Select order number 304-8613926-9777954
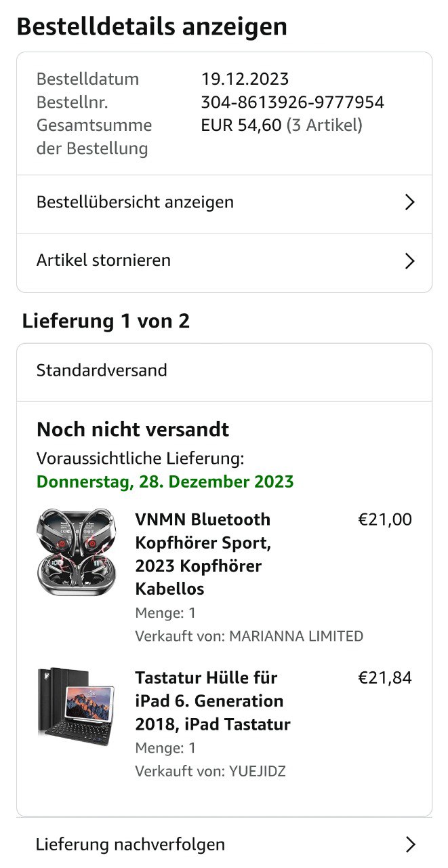Image resolution: width=448 pixels, height=868 pixels. coord(292,102)
